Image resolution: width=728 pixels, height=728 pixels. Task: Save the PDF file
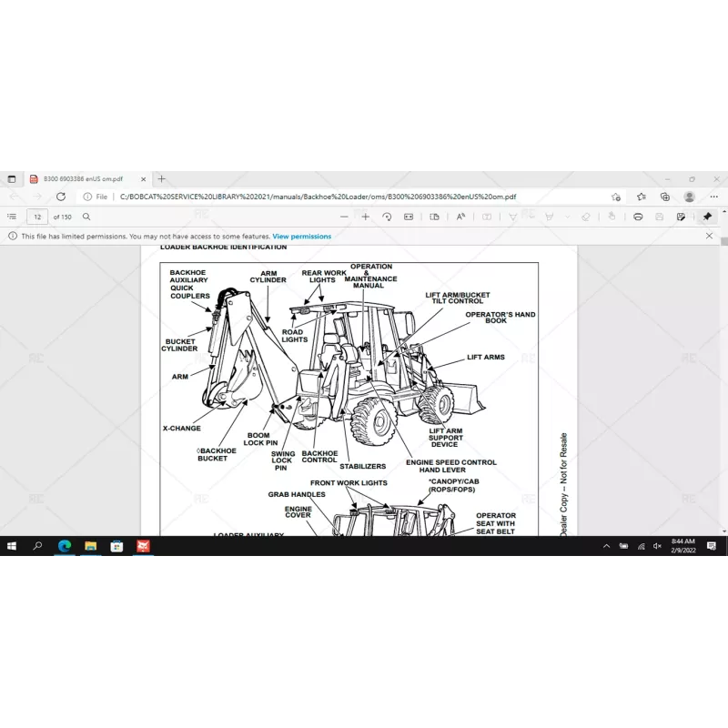coord(658,217)
